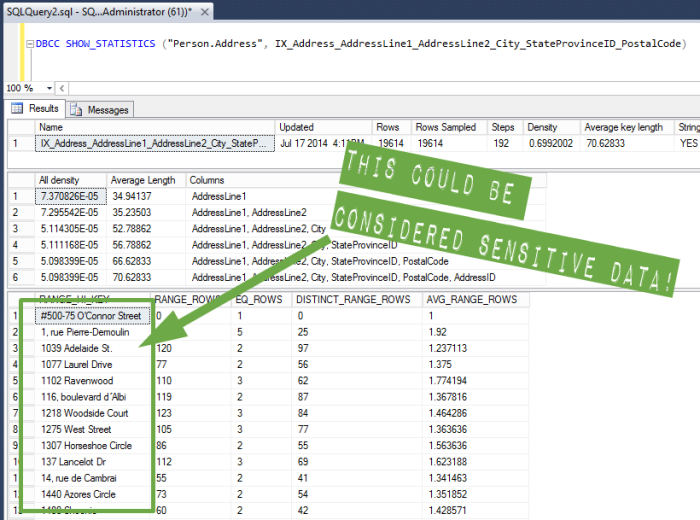Image resolution: width=700 pixels, height=520 pixels.
Task: Select the Rows value 19614 cell
Action: pyautogui.click(x=392, y=143)
